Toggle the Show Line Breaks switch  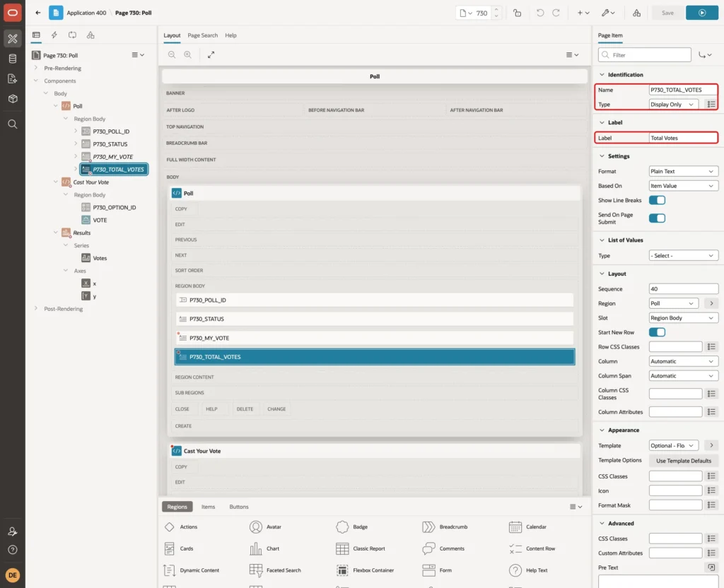coord(657,200)
